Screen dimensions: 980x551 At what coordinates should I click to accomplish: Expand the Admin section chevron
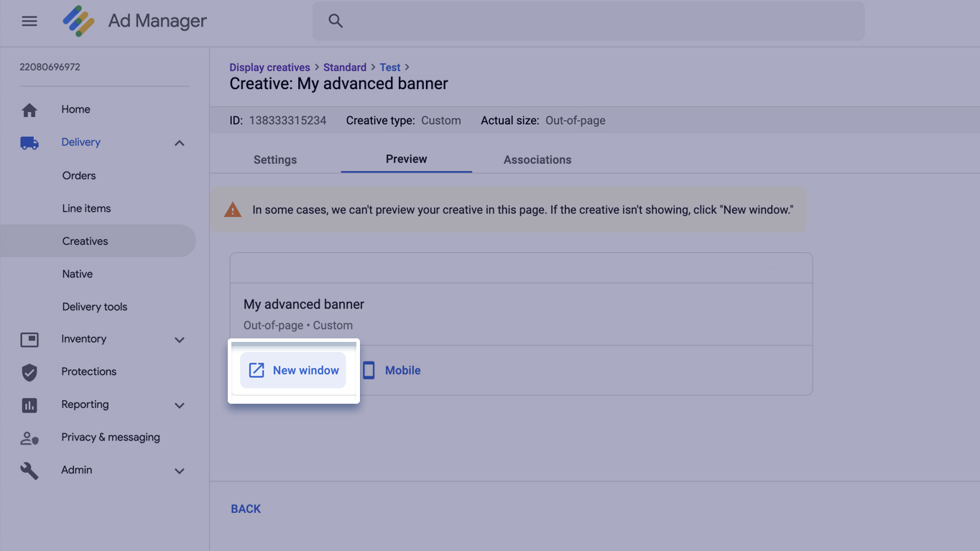[x=180, y=471]
